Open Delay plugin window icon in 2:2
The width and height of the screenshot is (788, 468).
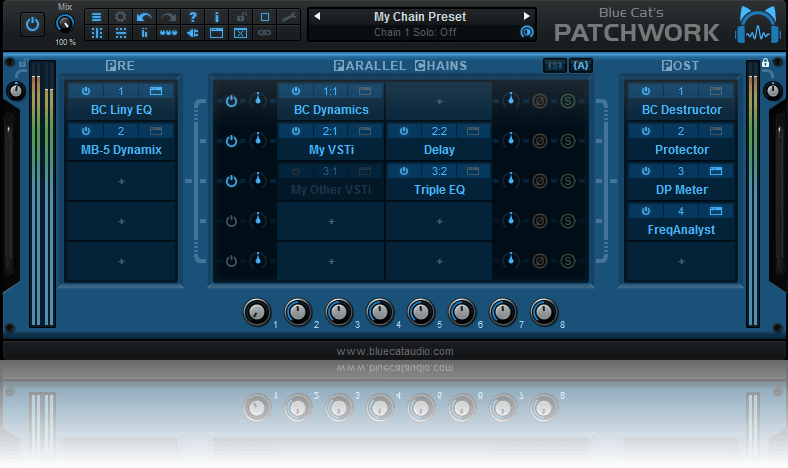click(x=473, y=131)
